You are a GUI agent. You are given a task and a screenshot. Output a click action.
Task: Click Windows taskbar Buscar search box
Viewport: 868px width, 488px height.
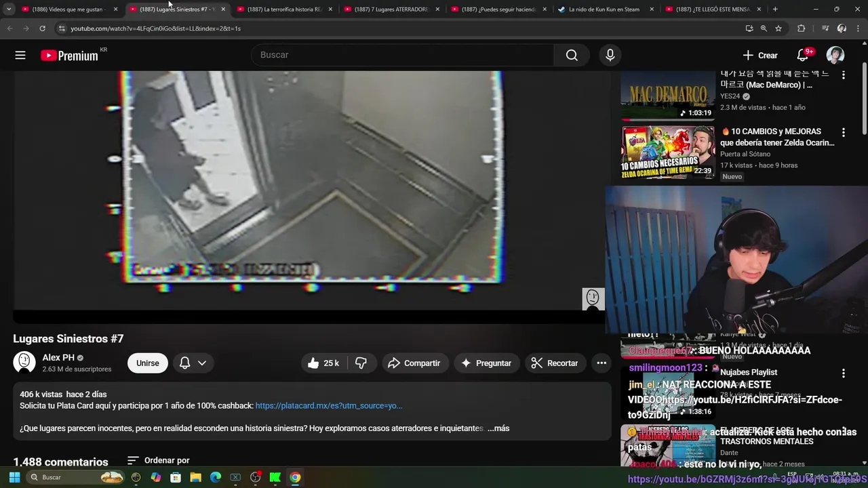tap(75, 477)
